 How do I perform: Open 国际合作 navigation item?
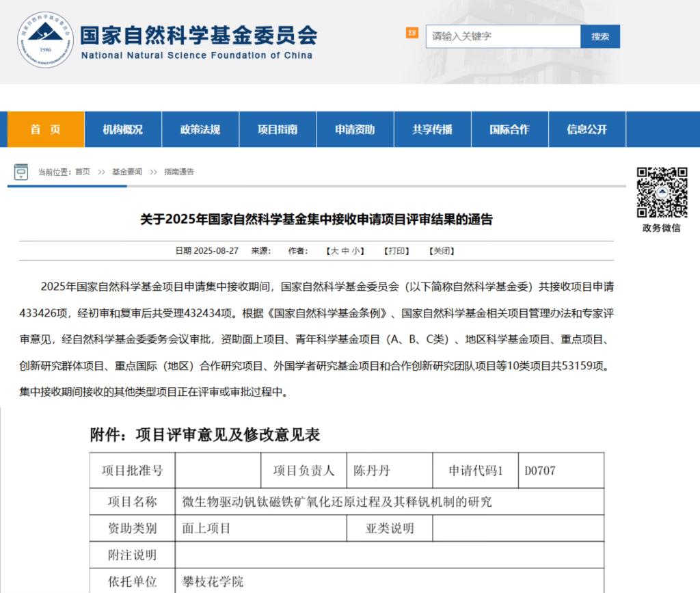click(509, 129)
